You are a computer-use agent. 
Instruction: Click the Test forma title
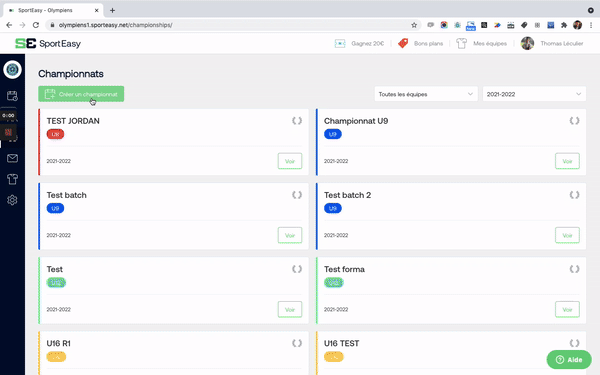coord(344,269)
